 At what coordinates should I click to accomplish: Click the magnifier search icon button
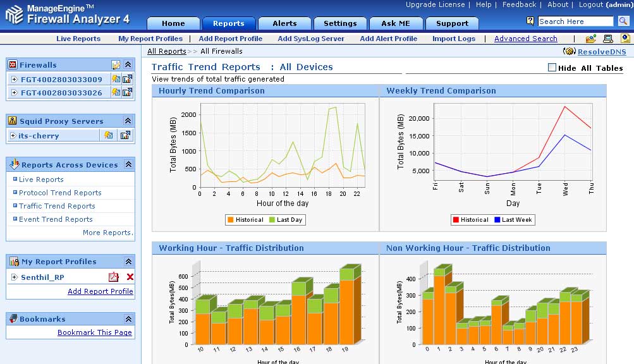[623, 21]
